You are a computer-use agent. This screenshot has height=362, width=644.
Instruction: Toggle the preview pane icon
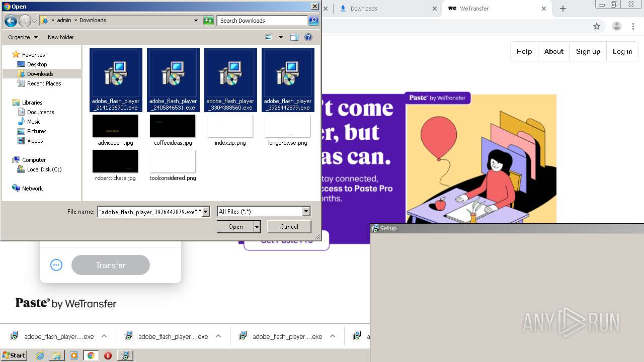294,37
